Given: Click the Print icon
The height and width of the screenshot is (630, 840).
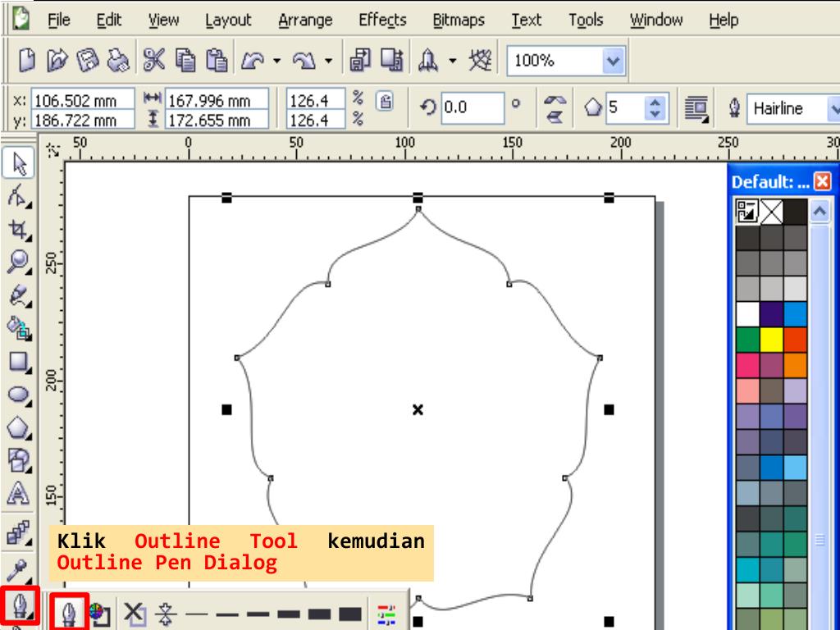Looking at the screenshot, I should pyautogui.click(x=118, y=60).
